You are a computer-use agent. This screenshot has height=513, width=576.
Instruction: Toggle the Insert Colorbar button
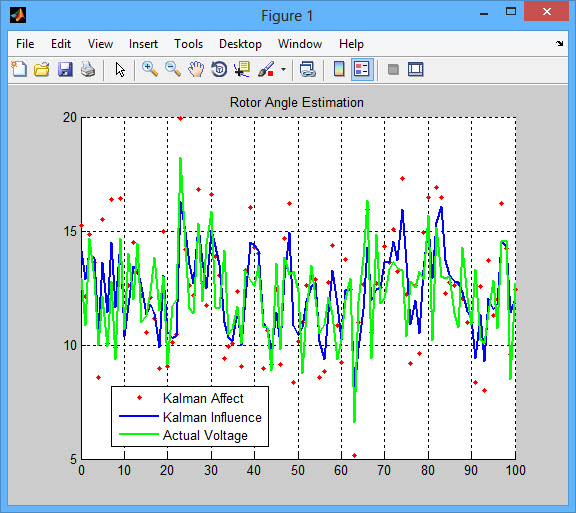(x=339, y=69)
